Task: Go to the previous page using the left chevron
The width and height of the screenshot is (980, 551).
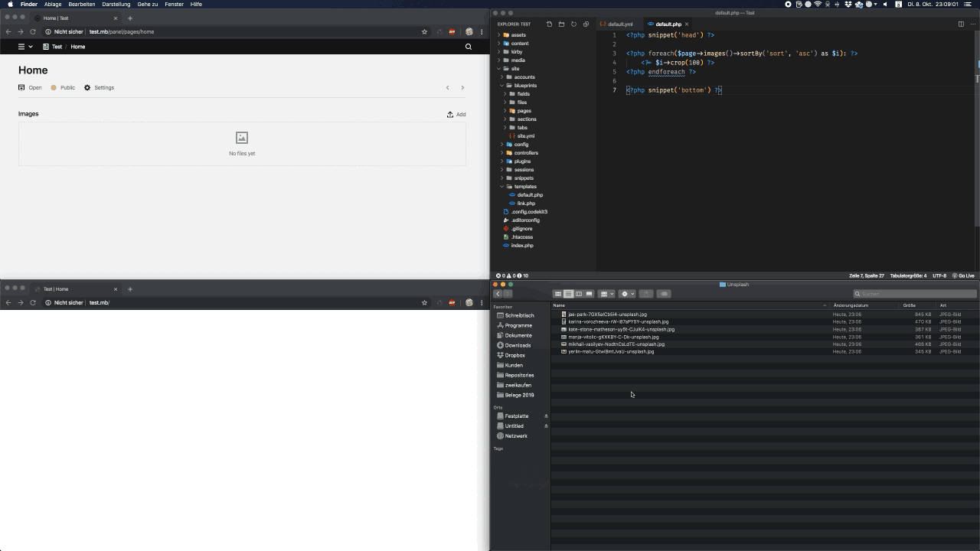Action: pos(448,87)
